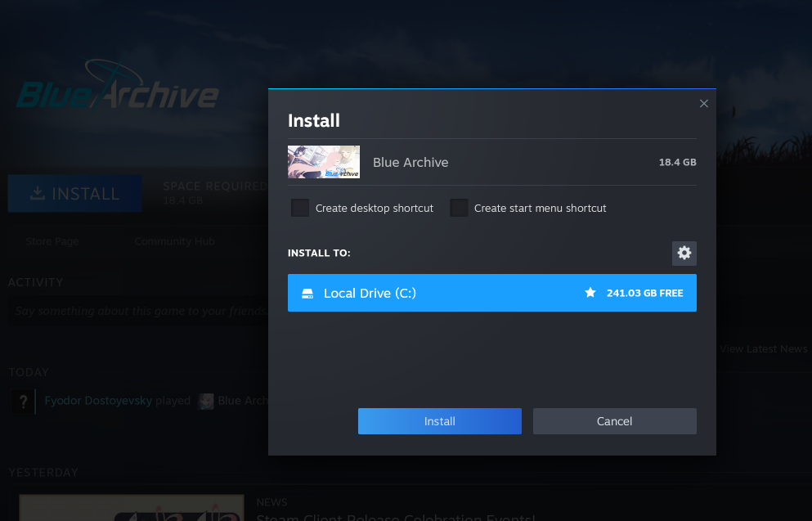This screenshot has height=521, width=812.
Task: Enable Create start menu shortcut checkbox
Action: pos(459,208)
